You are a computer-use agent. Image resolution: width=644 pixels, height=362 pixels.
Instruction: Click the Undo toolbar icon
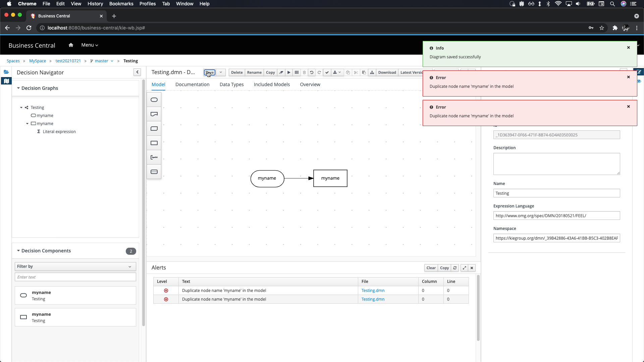tap(312, 72)
